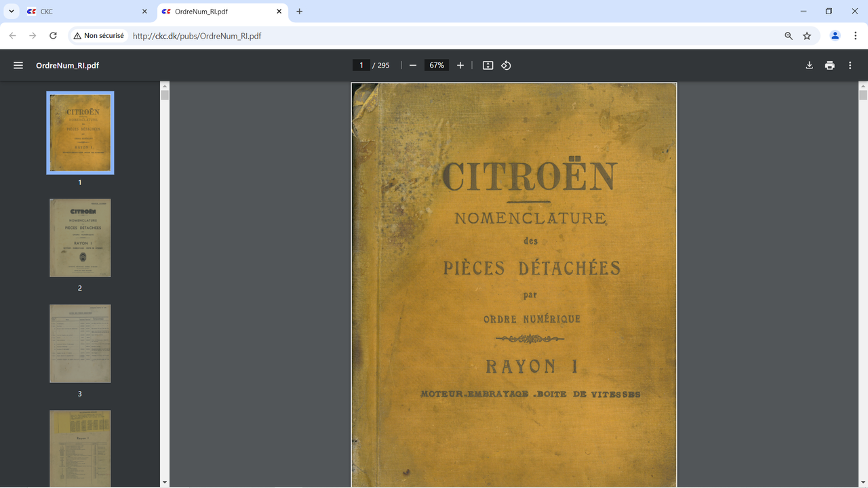Jump to page 3 thumbnail
This screenshot has width=868, height=488.
[80, 344]
